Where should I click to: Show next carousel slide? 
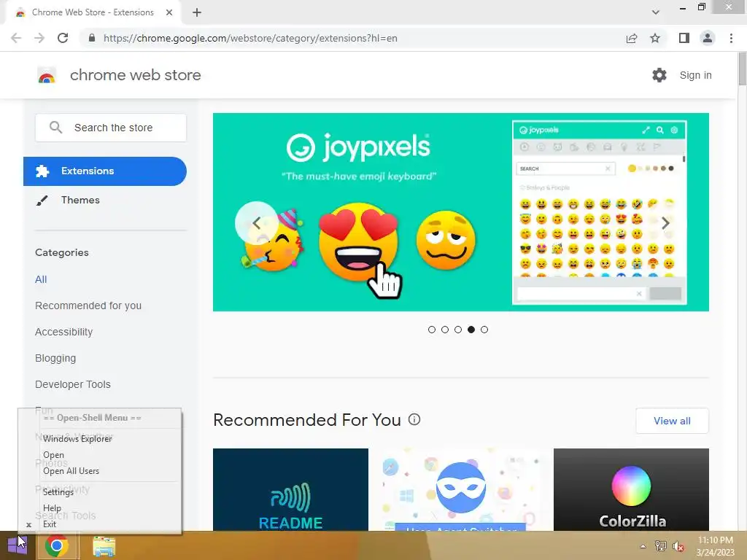pyautogui.click(x=665, y=223)
